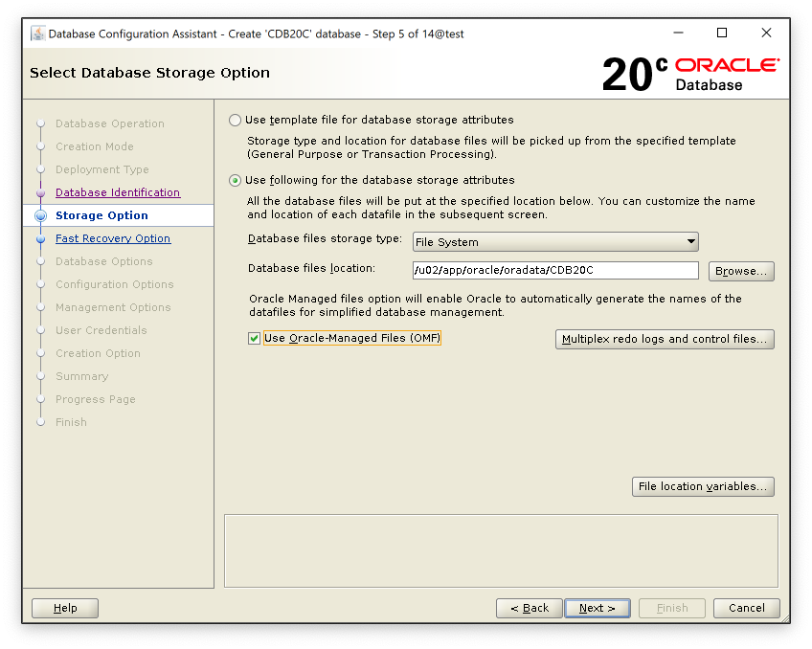This screenshot has height=649, width=812.
Task: Click the Java icon in the title bar
Action: pos(37,34)
